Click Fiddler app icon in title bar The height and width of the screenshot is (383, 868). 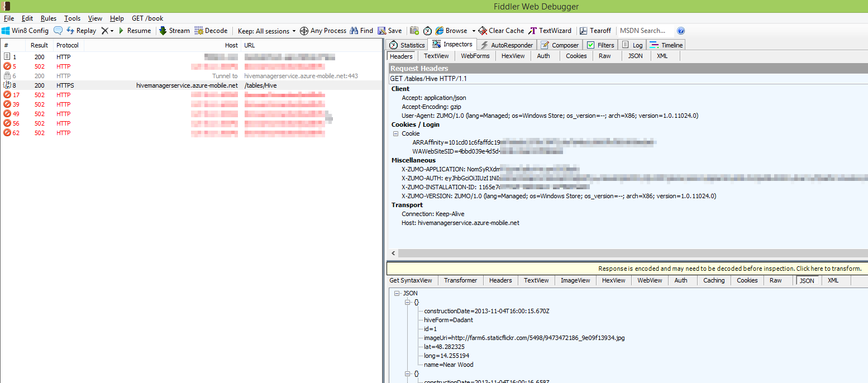(x=6, y=6)
